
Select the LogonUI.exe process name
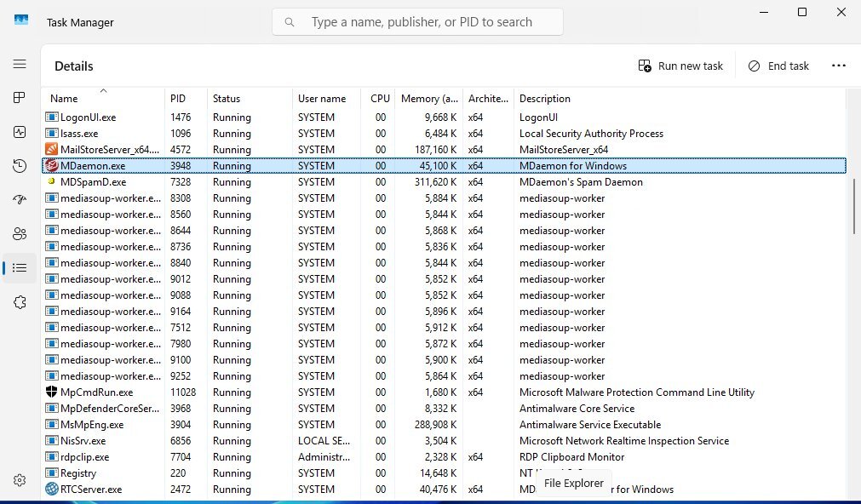pos(88,117)
